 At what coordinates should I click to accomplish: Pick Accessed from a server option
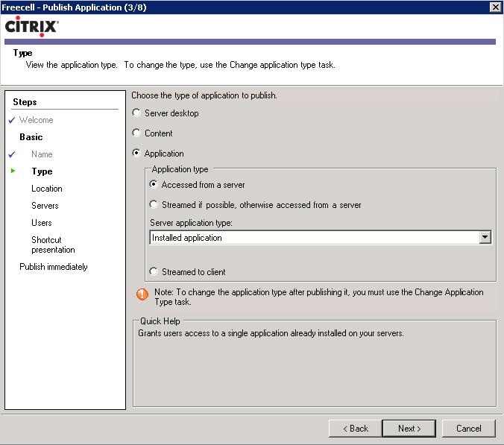[154, 184]
